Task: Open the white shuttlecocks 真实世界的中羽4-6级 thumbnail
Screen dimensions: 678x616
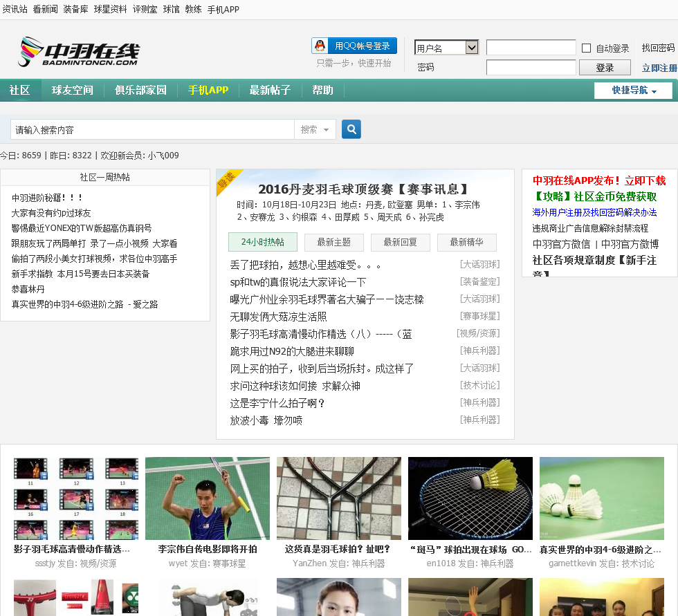Action: [602, 498]
